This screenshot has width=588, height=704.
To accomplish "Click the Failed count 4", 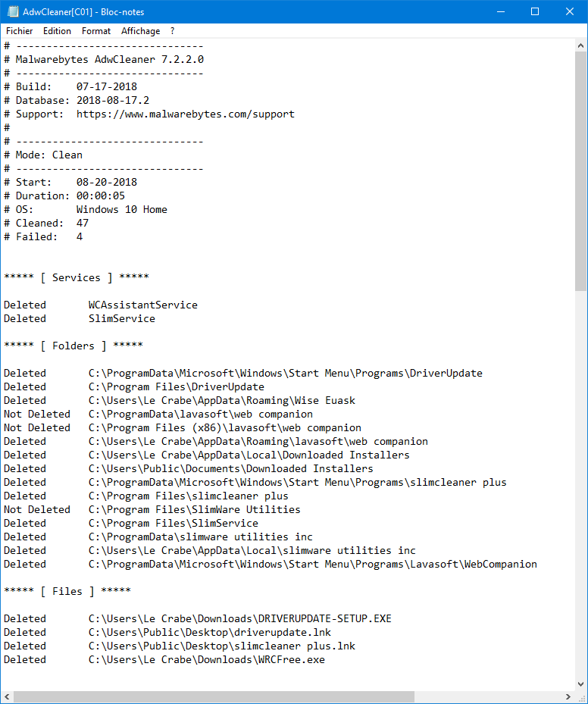I will (80, 236).
